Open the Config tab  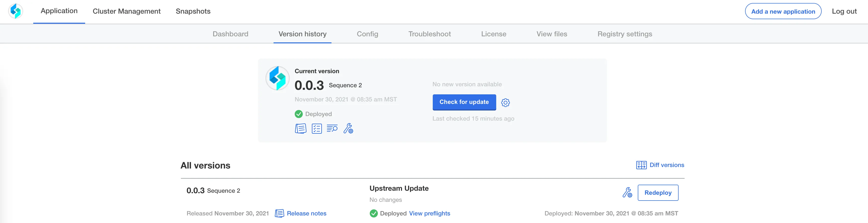coord(367,34)
